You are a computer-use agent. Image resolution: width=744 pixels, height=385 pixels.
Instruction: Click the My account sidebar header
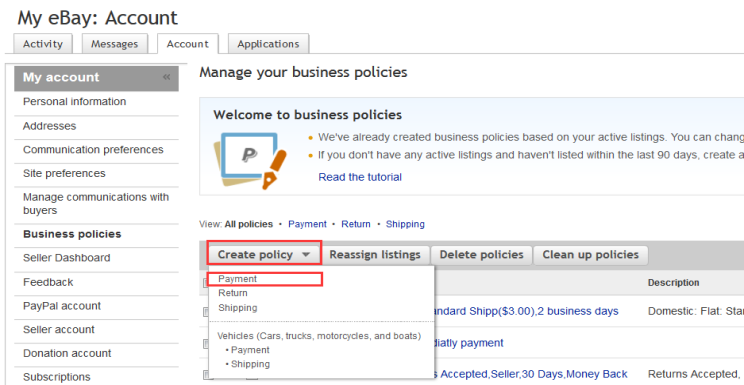[x=96, y=77]
